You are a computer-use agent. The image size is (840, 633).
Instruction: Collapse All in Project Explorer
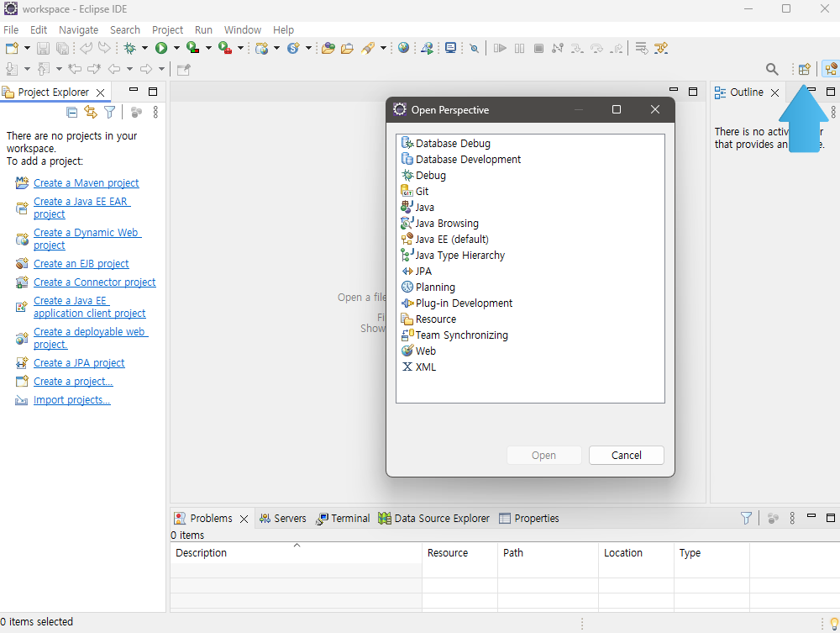tap(71, 112)
